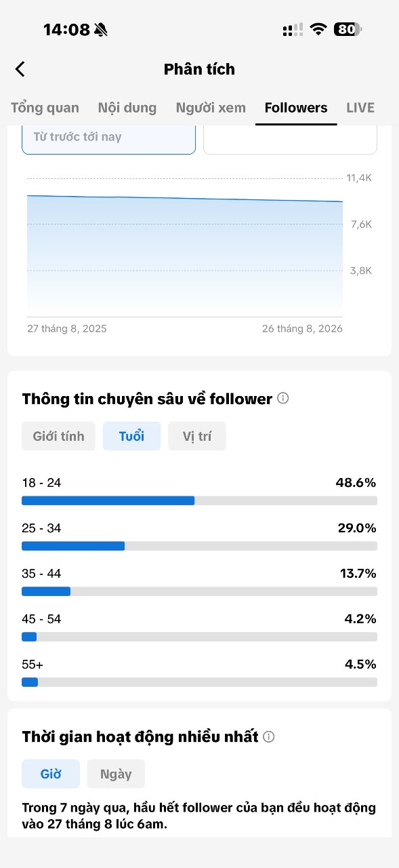Image resolution: width=399 pixels, height=868 pixels.
Task: Open info icon beside follower insights heading
Action: tap(283, 398)
